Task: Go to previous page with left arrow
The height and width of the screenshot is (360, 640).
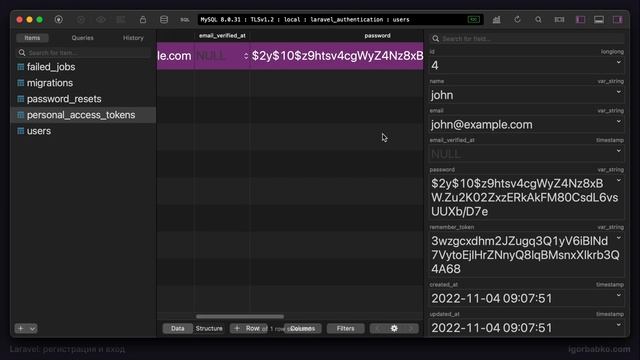Action: [378, 328]
